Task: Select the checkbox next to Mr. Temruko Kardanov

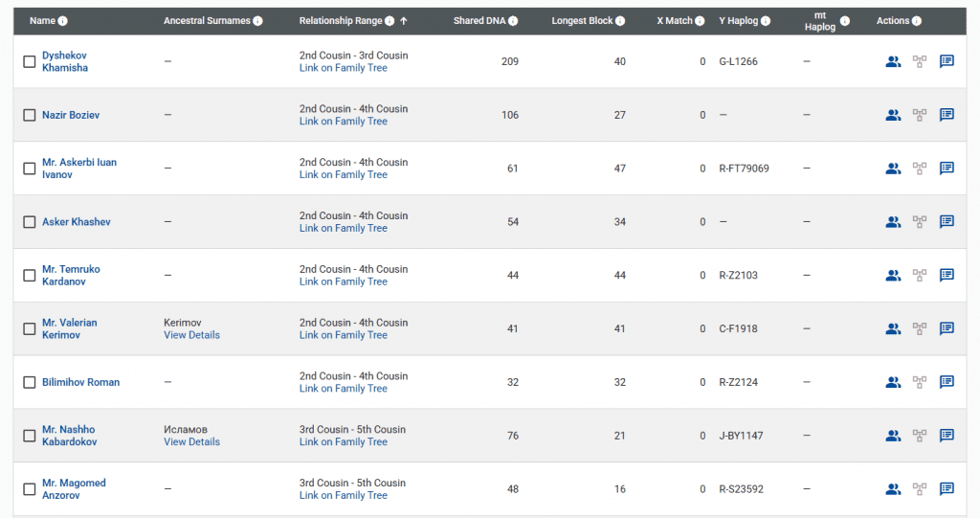Action: pyautogui.click(x=30, y=276)
